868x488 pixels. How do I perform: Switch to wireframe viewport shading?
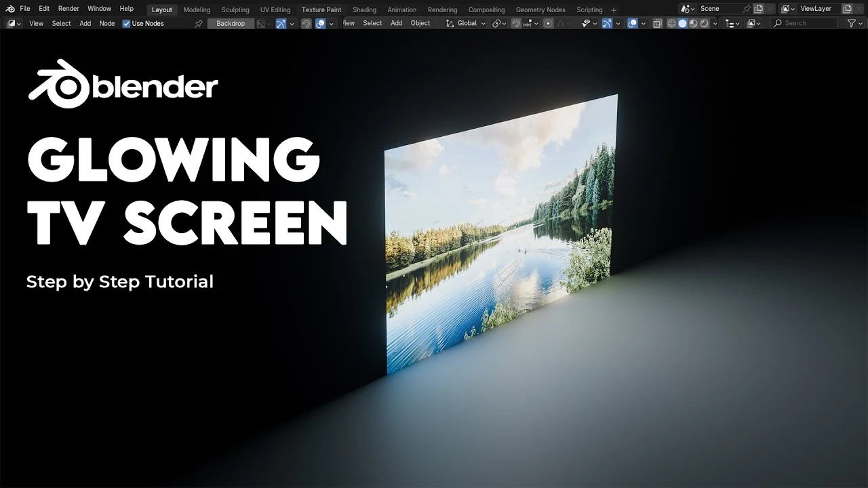click(x=671, y=23)
